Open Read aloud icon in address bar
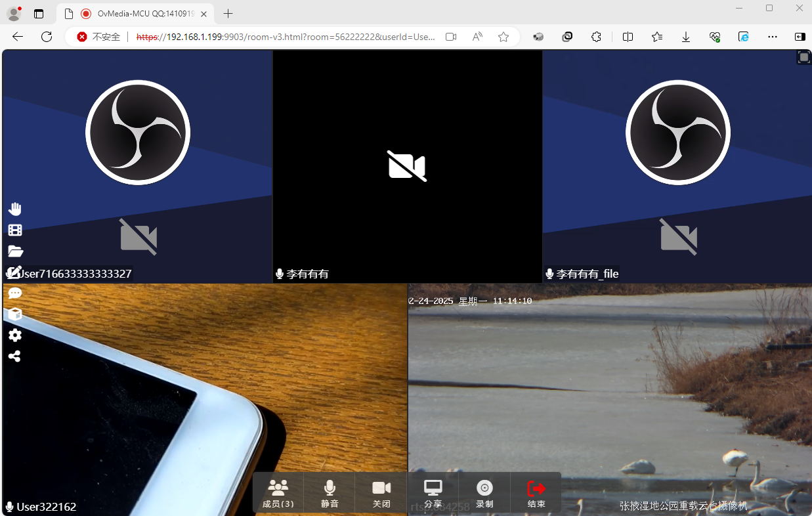Viewport: 812px width, 516px height. (x=477, y=37)
